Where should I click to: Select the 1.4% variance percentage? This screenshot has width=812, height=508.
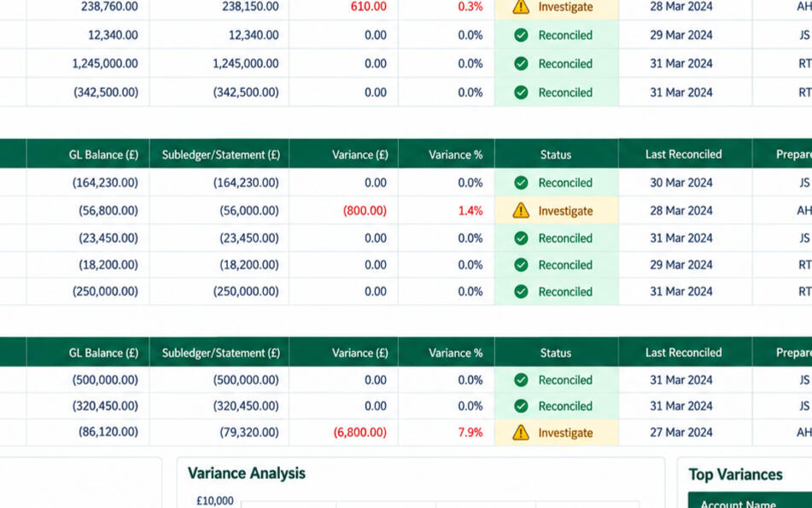(470, 211)
